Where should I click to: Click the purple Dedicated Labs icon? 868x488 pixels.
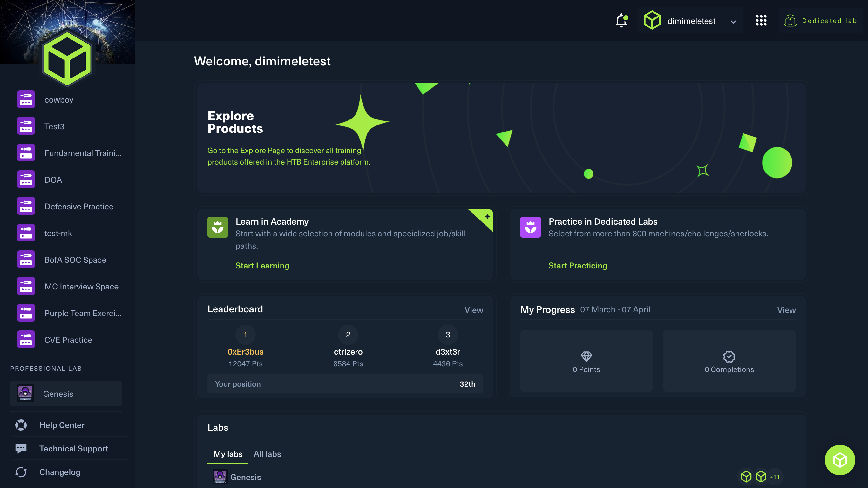pos(530,227)
